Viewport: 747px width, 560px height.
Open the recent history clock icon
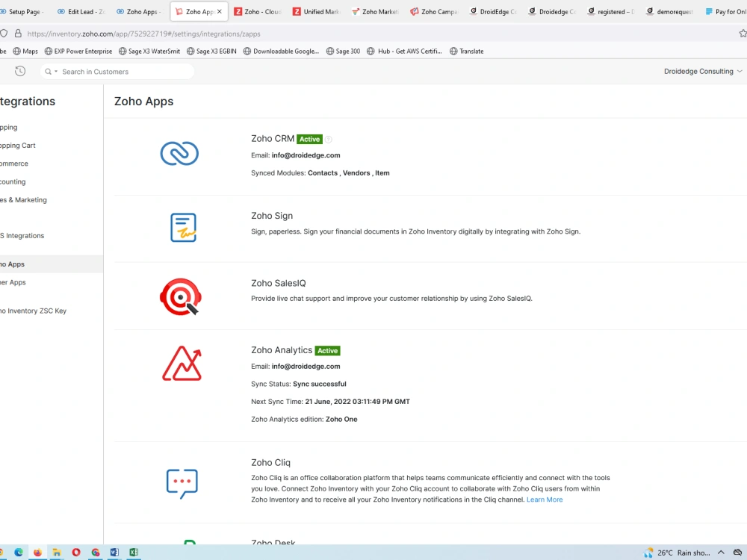click(20, 72)
